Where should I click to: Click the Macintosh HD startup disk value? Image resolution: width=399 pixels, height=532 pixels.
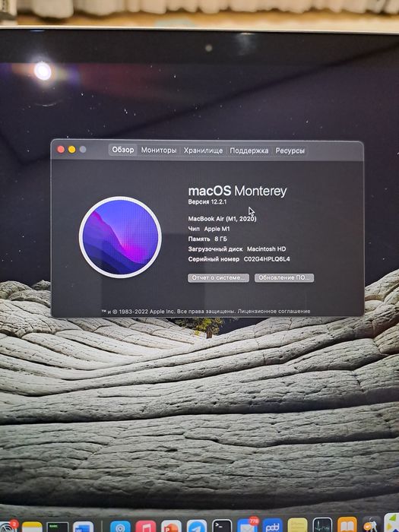click(266, 249)
